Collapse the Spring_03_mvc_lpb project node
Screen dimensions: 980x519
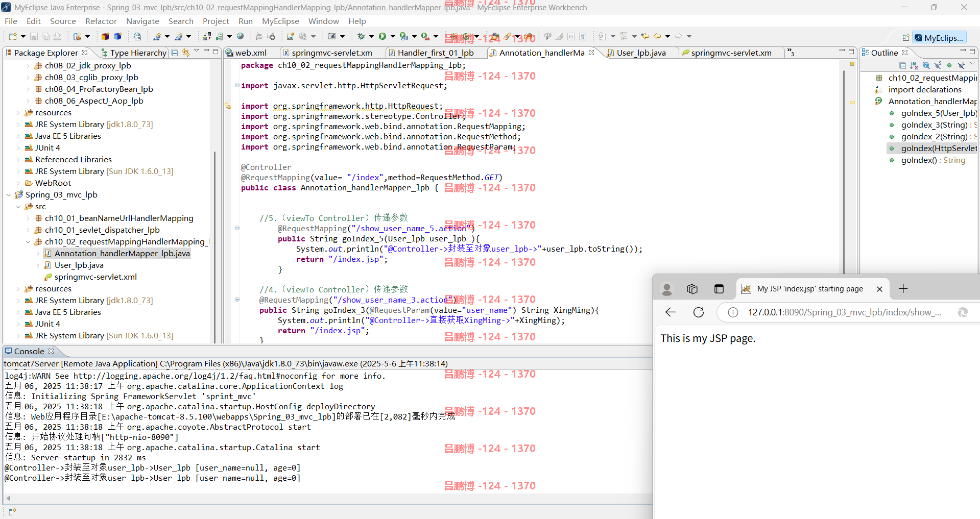pos(9,195)
